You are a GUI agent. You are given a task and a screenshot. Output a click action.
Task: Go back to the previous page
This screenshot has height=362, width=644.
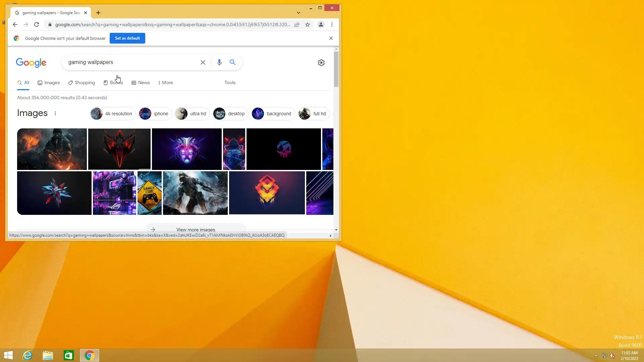pyautogui.click(x=15, y=24)
